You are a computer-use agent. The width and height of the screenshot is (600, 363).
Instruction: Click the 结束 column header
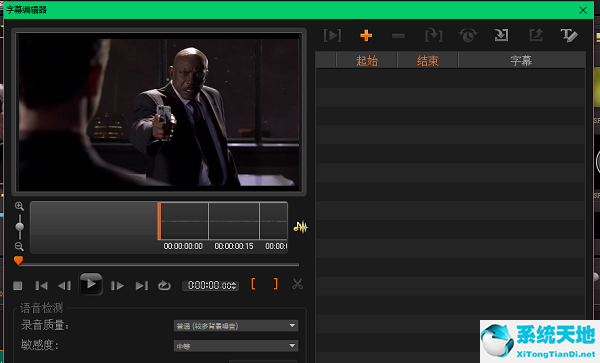pos(427,60)
